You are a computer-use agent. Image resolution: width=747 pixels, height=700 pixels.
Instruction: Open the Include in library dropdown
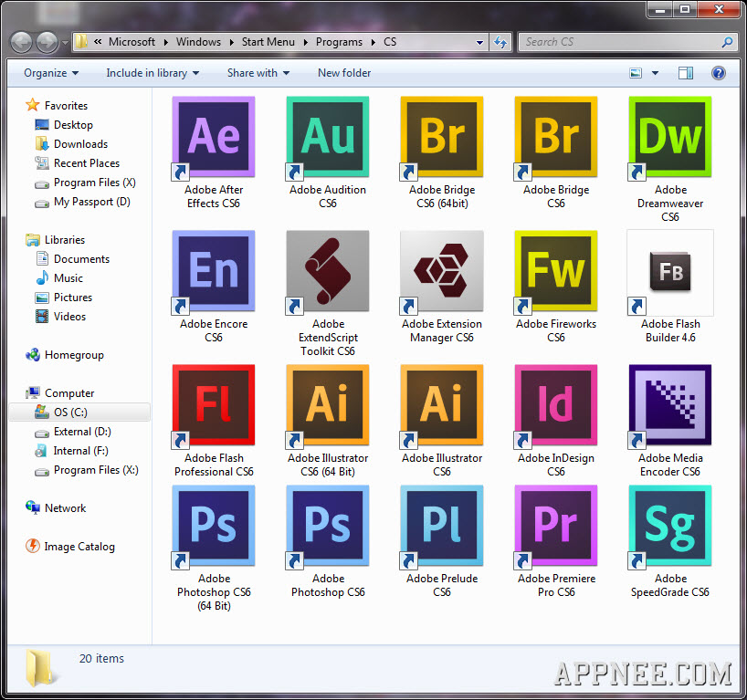pyautogui.click(x=153, y=73)
